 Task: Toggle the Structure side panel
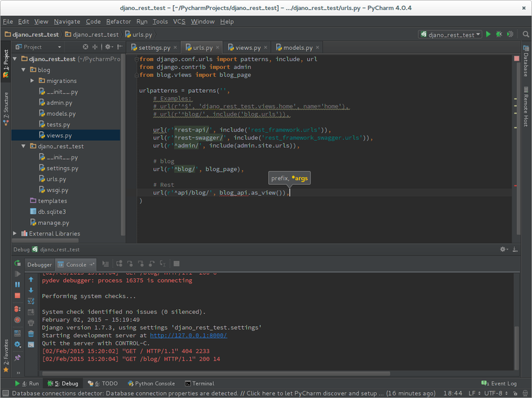pos(6,109)
